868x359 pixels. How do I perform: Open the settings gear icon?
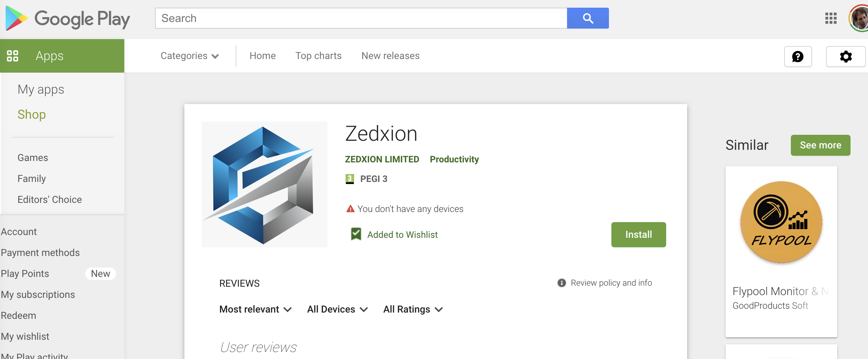846,56
